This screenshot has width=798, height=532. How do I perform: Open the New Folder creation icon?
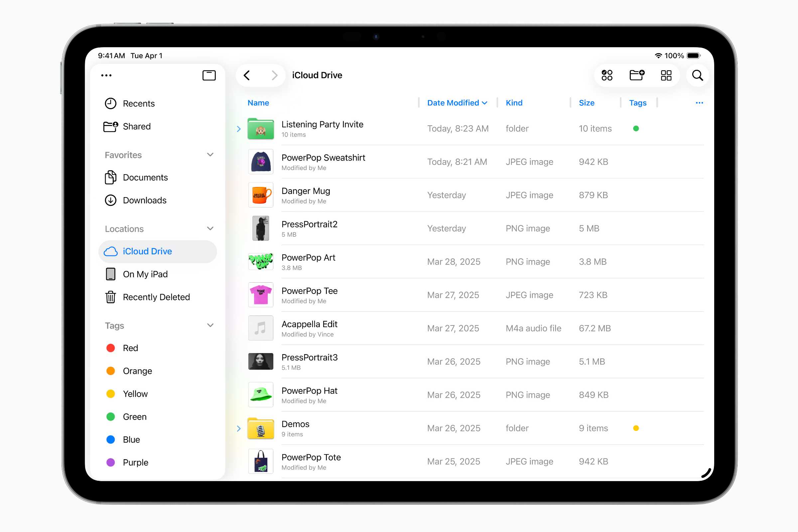point(636,75)
